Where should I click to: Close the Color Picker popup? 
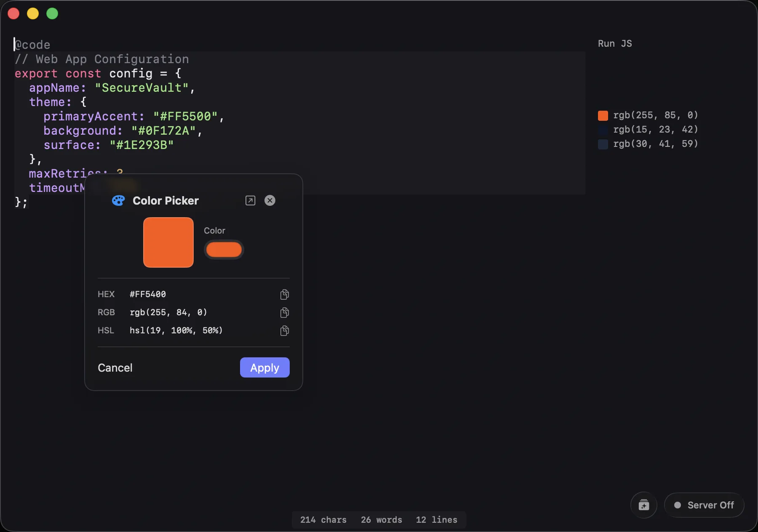pos(270,200)
